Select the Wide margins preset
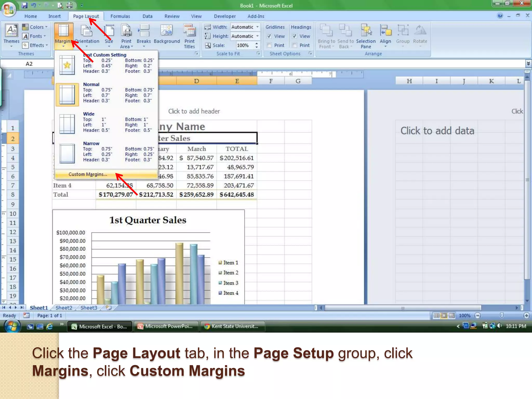Screen dimensions: 532x399 click(106, 124)
